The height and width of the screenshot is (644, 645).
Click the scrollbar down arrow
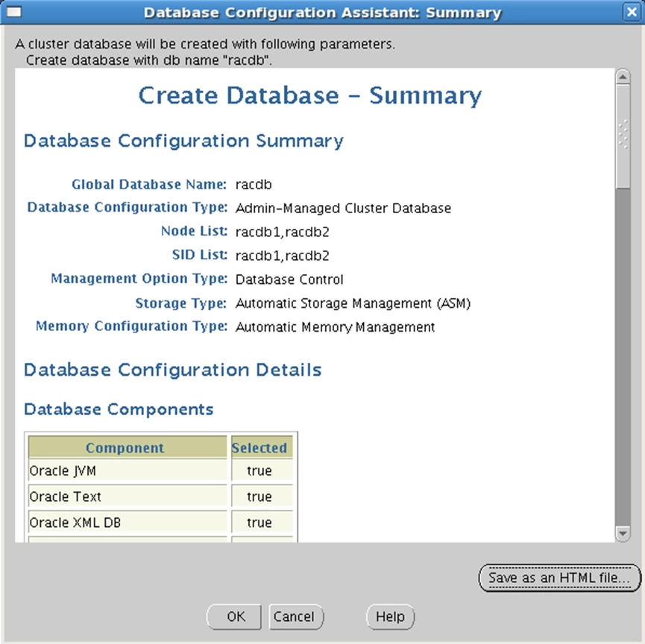pyautogui.click(x=623, y=534)
